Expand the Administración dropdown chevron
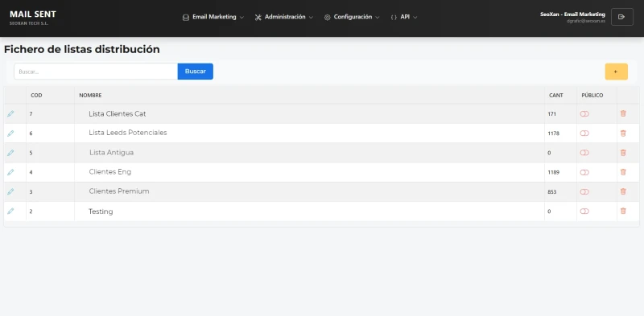Image resolution: width=644 pixels, height=316 pixels. point(311,17)
